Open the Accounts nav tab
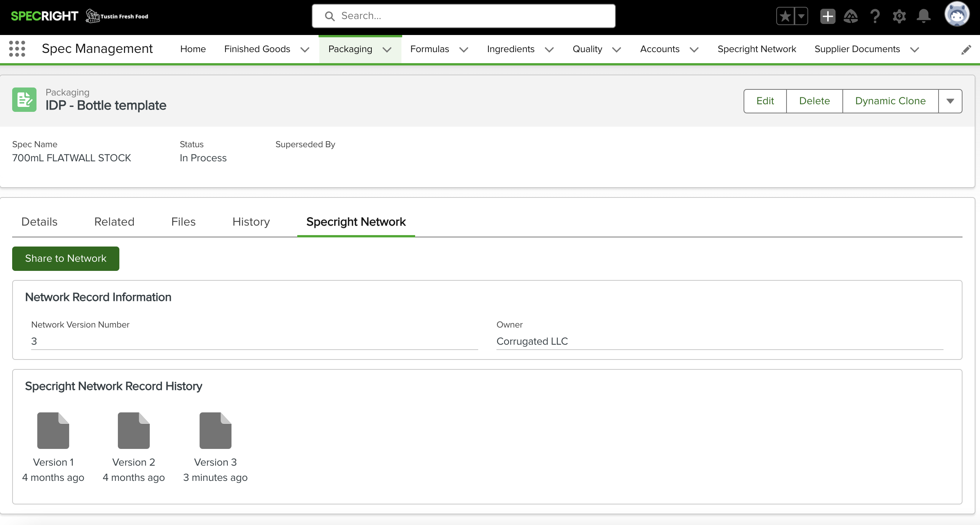This screenshot has width=980, height=525. (x=660, y=49)
